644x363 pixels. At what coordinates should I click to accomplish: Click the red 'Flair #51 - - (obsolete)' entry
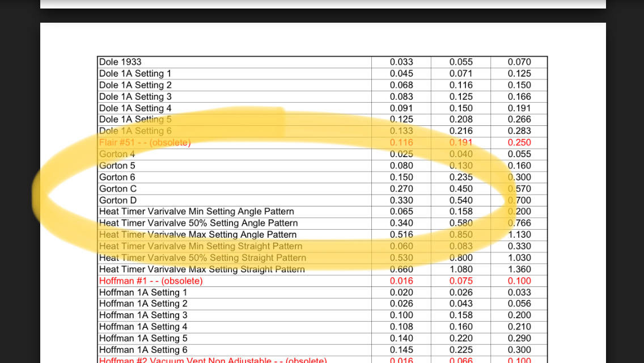(145, 142)
